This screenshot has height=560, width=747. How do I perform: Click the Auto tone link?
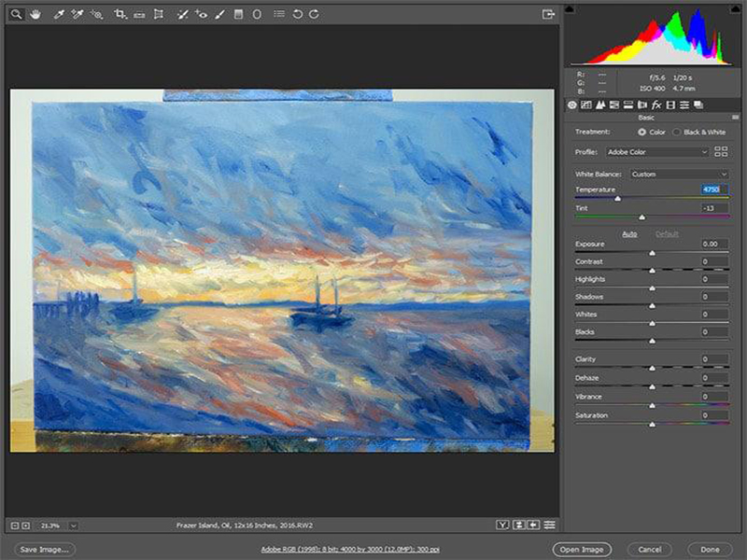pyautogui.click(x=630, y=233)
